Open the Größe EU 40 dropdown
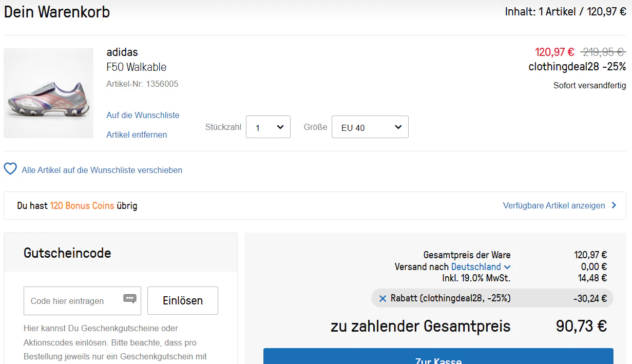 [x=370, y=127]
